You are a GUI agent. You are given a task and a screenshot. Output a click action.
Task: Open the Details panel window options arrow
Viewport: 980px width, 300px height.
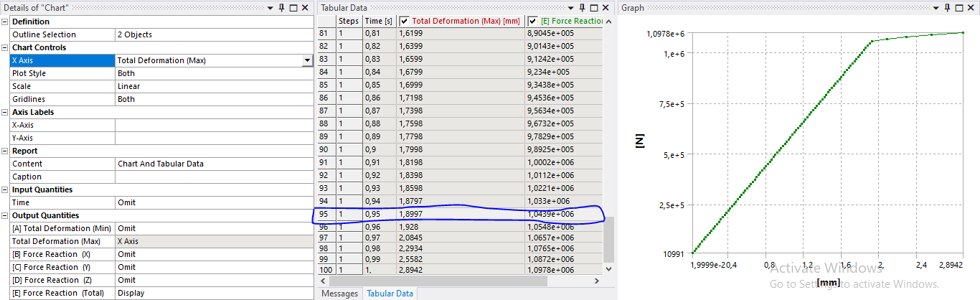click(270, 7)
